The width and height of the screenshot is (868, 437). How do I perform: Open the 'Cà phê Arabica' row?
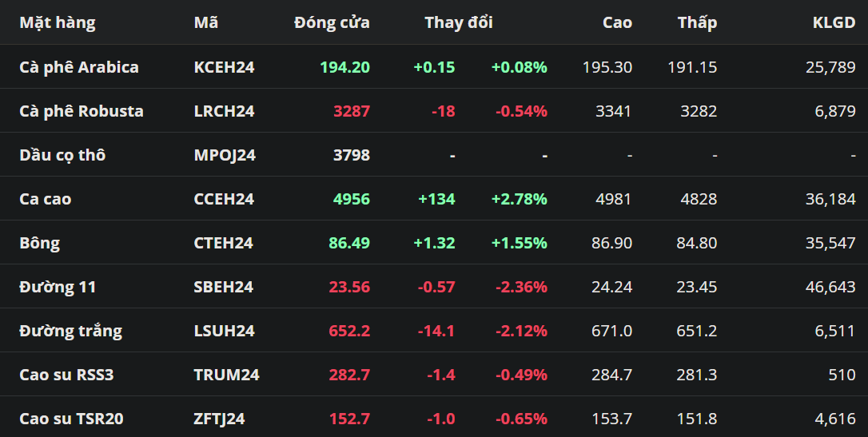(x=78, y=67)
